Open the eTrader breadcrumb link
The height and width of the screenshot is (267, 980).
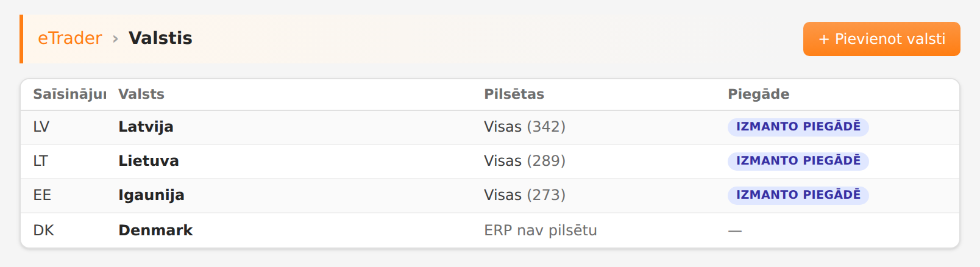[x=69, y=38]
